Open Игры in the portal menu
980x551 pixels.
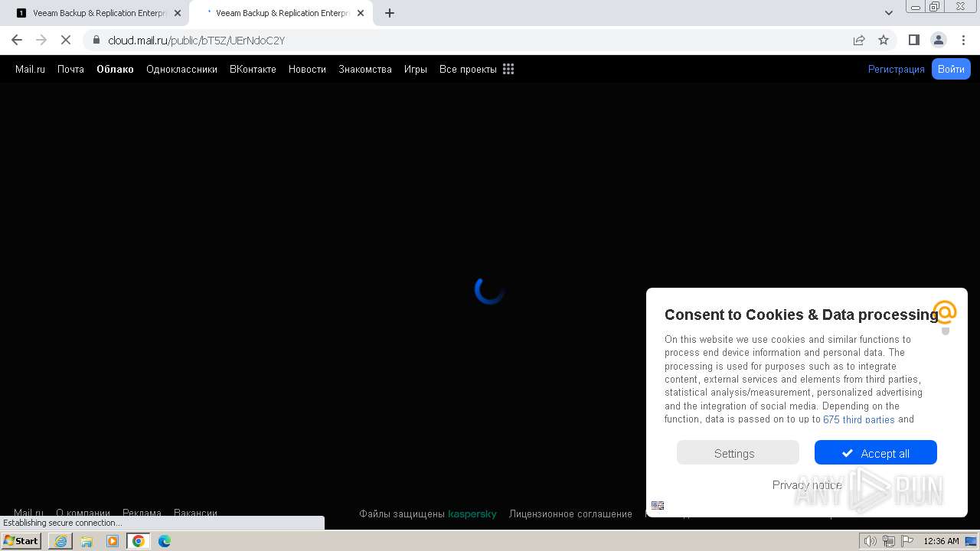coord(416,69)
